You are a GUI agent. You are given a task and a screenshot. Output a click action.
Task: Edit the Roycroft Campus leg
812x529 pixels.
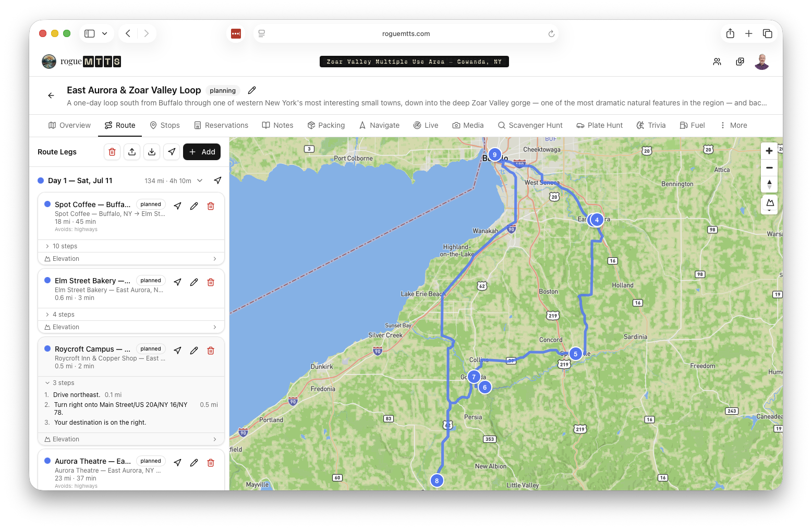(x=194, y=351)
